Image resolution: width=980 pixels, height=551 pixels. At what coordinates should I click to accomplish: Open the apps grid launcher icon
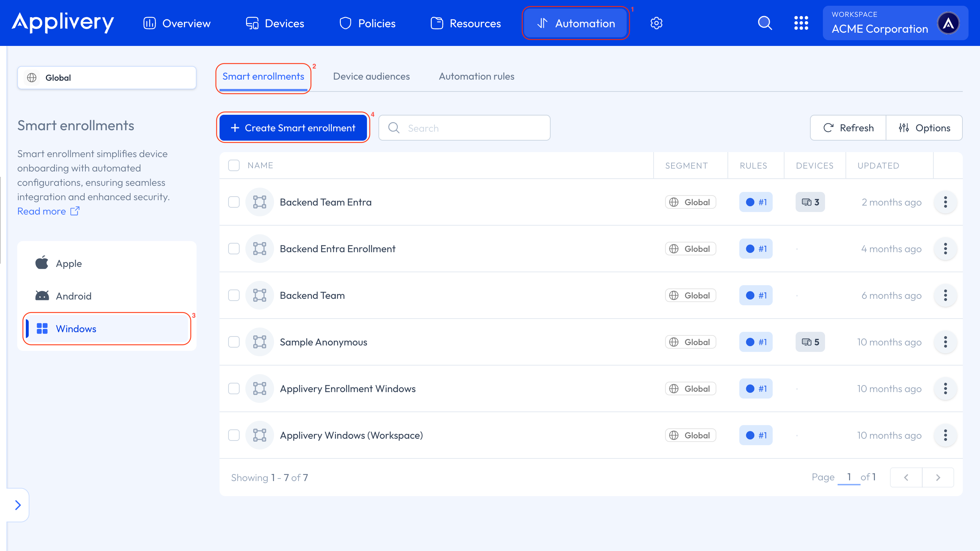tap(801, 23)
